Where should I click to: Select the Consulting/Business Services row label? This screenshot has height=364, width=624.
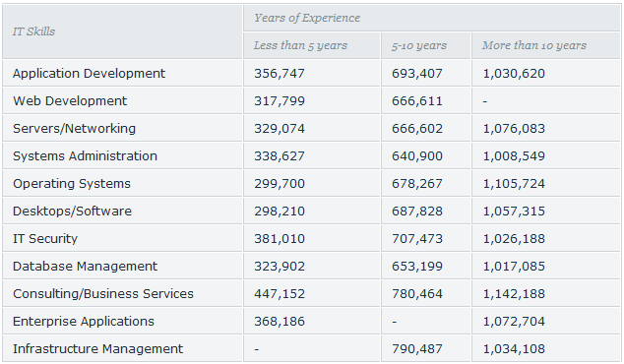(103, 293)
